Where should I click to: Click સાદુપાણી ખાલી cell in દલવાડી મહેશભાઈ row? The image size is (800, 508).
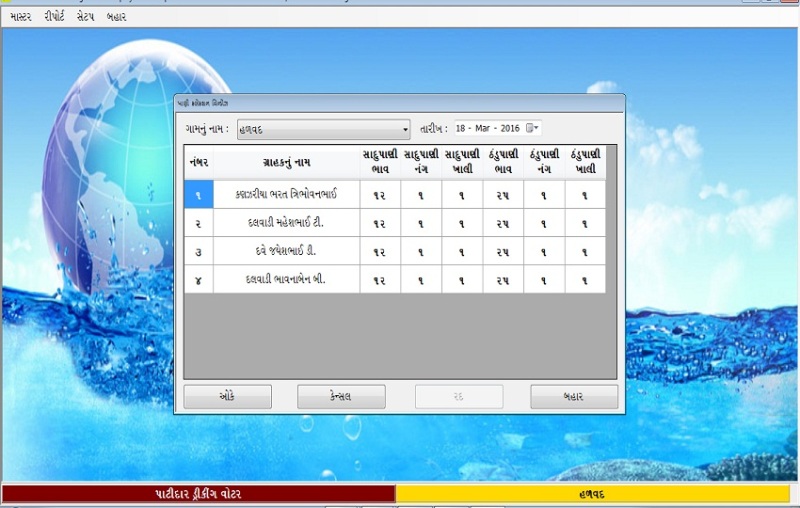pos(462,223)
